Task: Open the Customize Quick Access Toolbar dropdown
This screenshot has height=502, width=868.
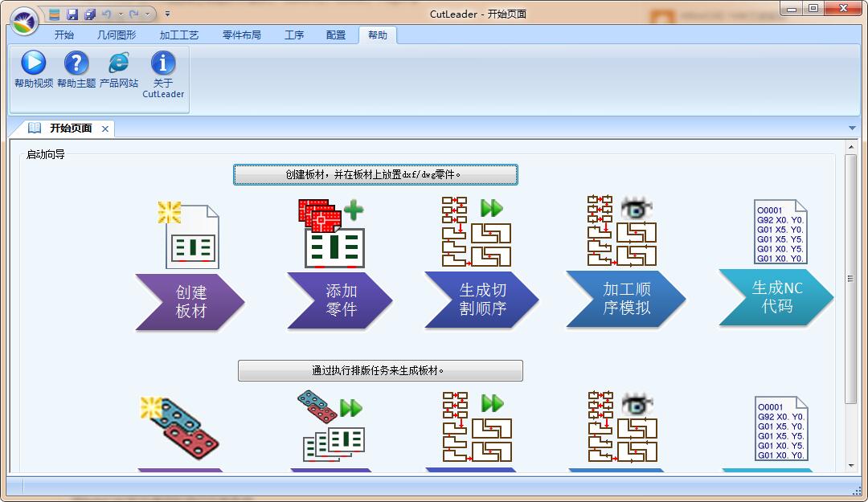Action: (x=167, y=14)
